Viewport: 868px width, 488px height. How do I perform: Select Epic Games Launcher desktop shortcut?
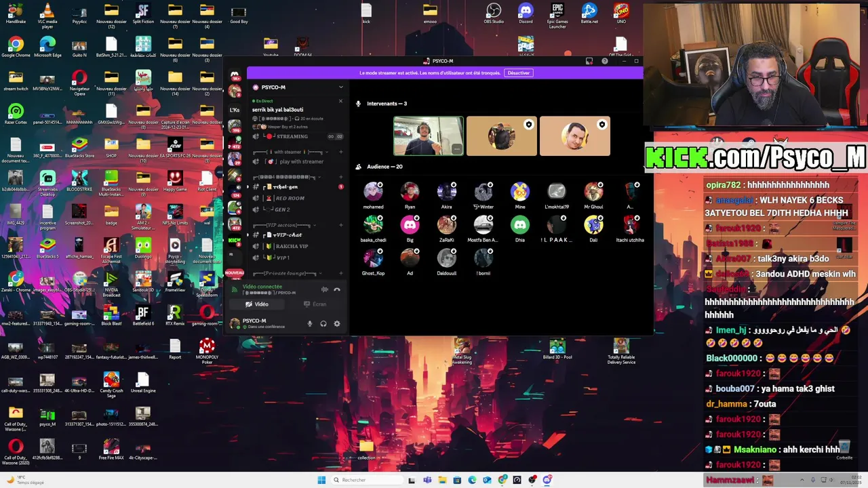point(557,15)
